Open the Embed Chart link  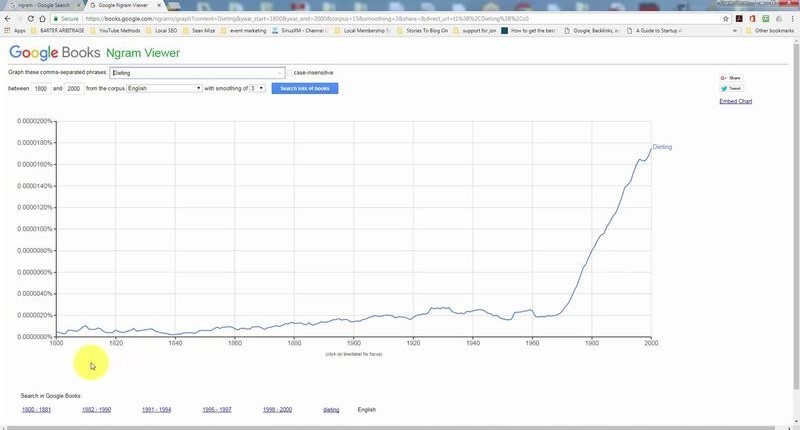click(735, 102)
